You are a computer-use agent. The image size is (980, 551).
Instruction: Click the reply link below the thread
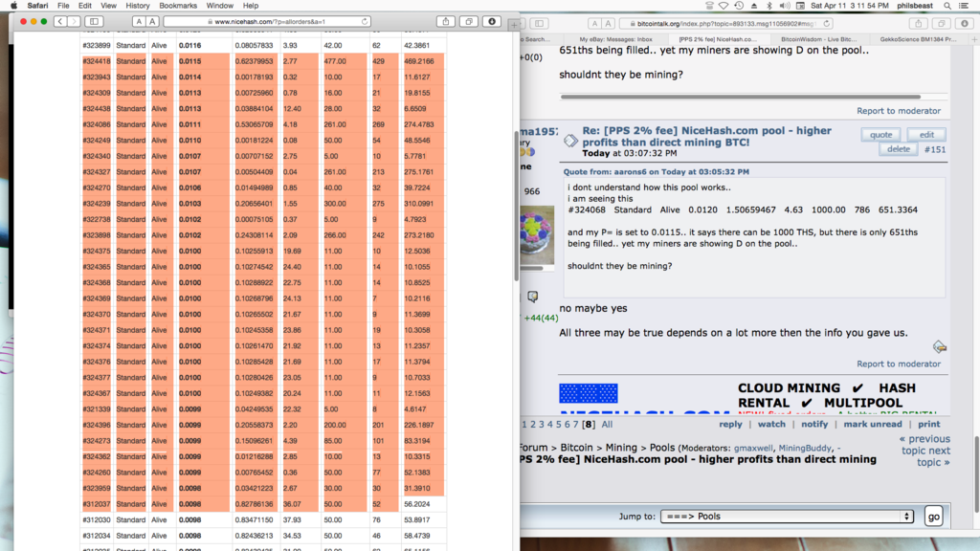coord(730,424)
